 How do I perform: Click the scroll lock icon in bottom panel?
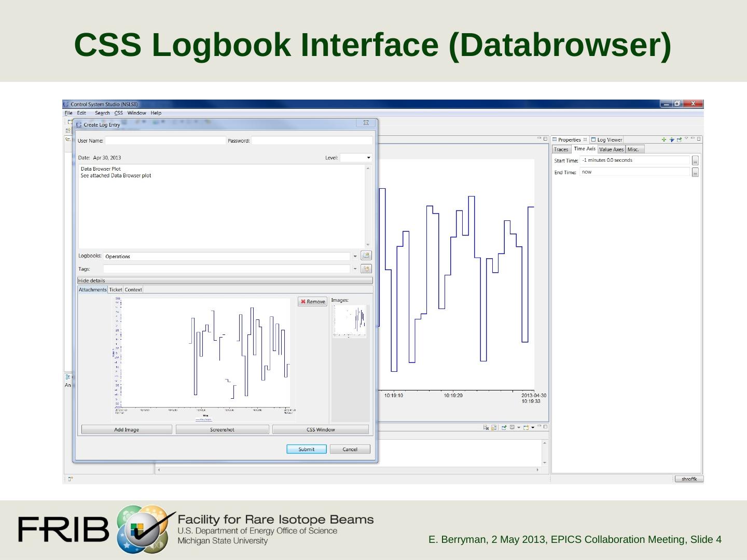[494, 427]
